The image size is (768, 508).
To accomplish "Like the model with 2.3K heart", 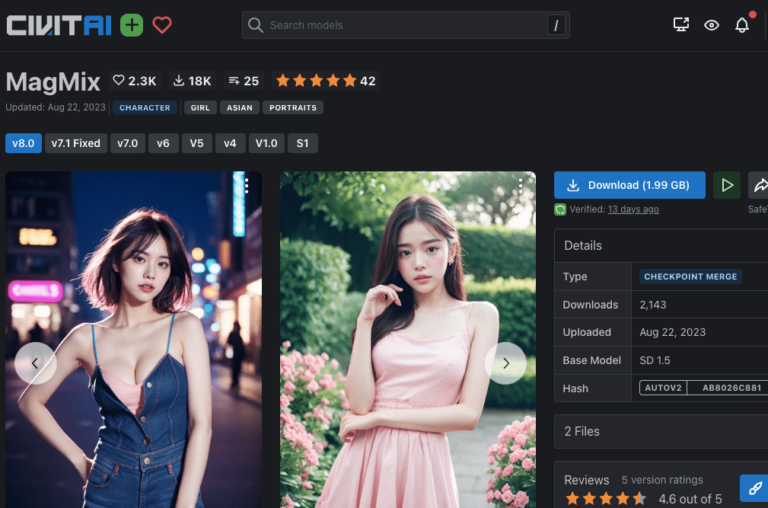I will [x=134, y=81].
